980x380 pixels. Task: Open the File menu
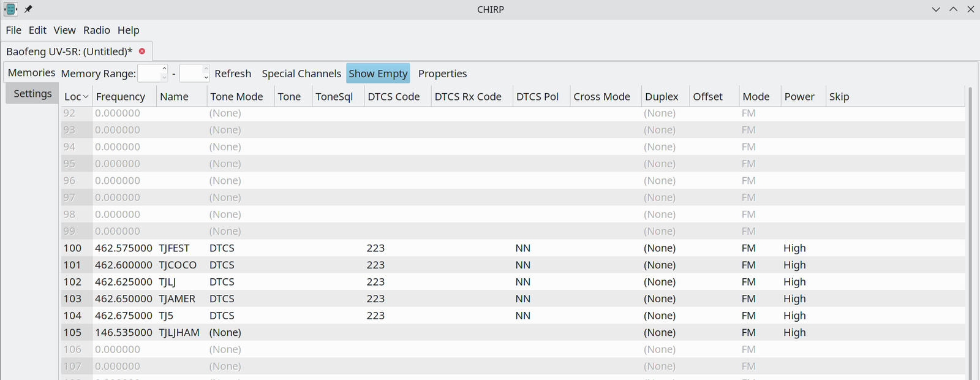13,30
